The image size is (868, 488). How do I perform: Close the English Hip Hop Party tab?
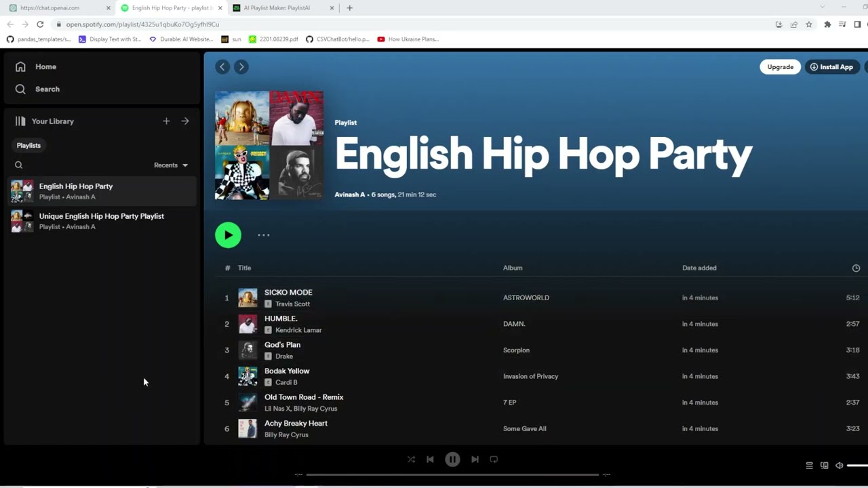point(220,8)
